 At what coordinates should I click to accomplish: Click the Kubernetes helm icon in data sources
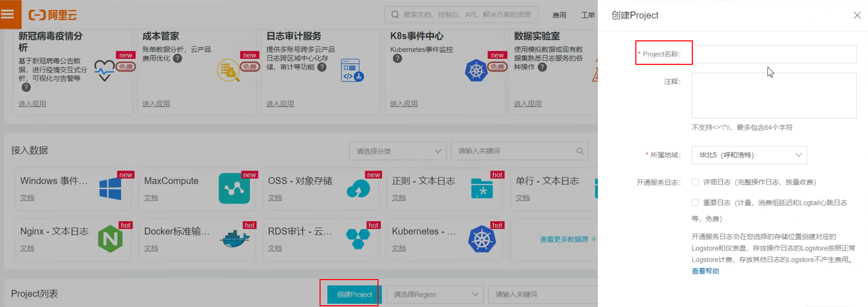click(x=482, y=239)
